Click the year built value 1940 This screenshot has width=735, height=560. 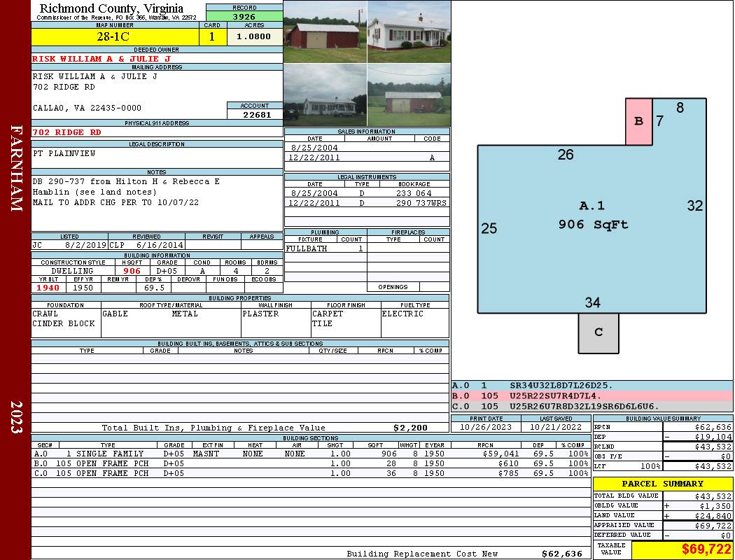coord(48,288)
